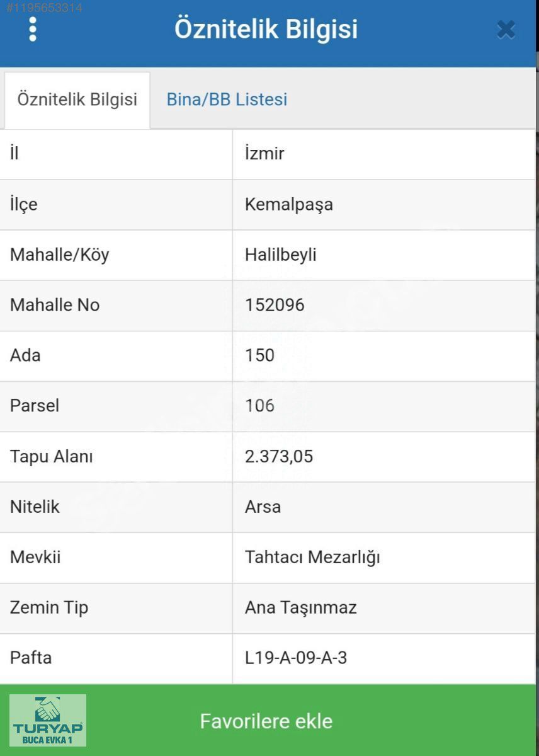Open the three-dot options menu
Image resolution: width=539 pixels, height=756 pixels.
pos(33,29)
